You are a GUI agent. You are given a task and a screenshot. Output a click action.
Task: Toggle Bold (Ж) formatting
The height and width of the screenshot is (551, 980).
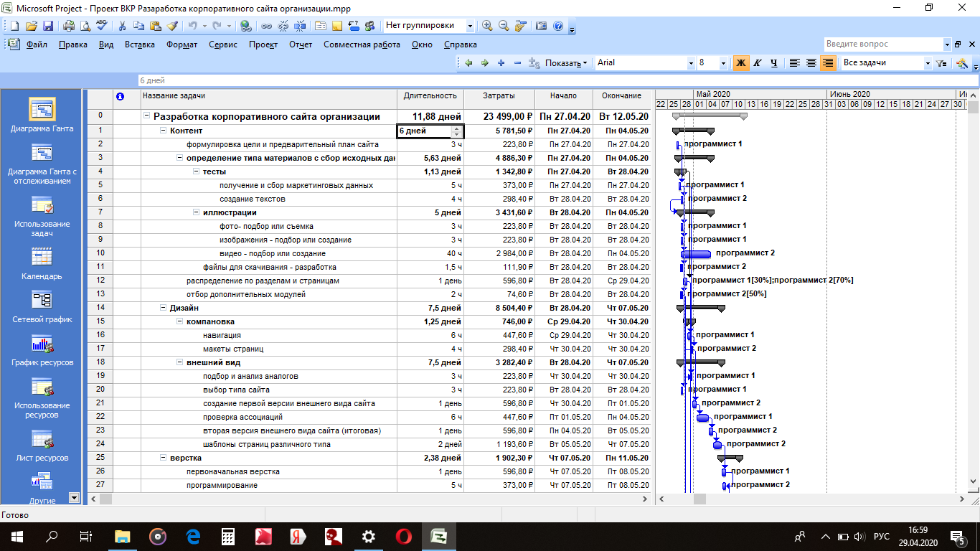pos(740,63)
